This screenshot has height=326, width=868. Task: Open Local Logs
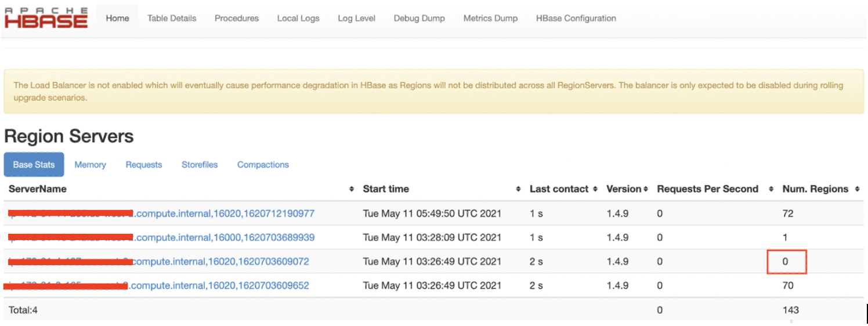pos(298,19)
